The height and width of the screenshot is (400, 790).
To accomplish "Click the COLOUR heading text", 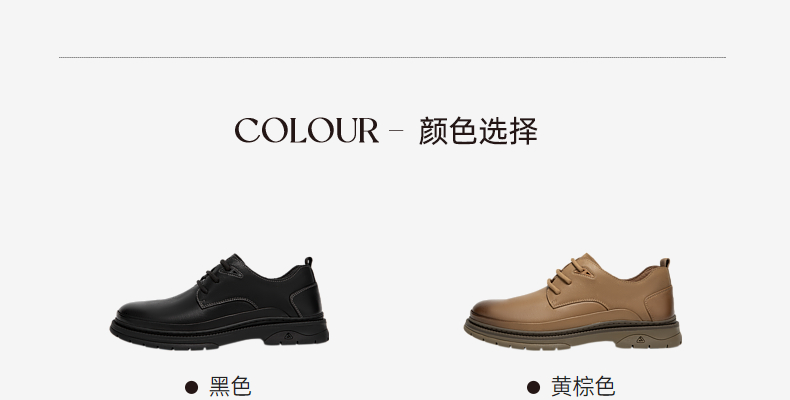I will click(306, 130).
